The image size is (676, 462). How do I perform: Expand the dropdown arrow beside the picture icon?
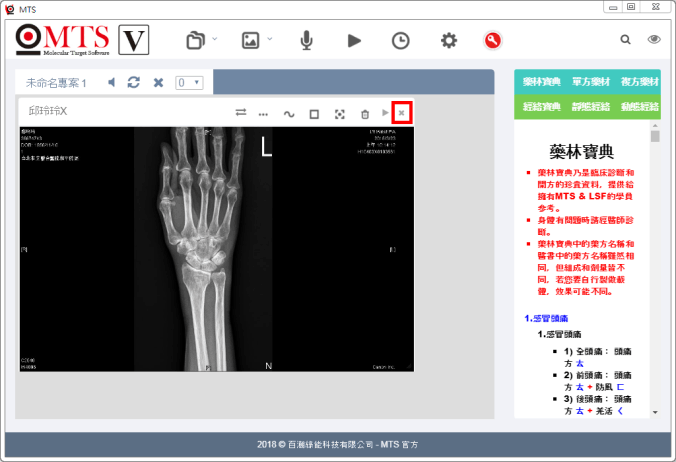(x=270, y=39)
